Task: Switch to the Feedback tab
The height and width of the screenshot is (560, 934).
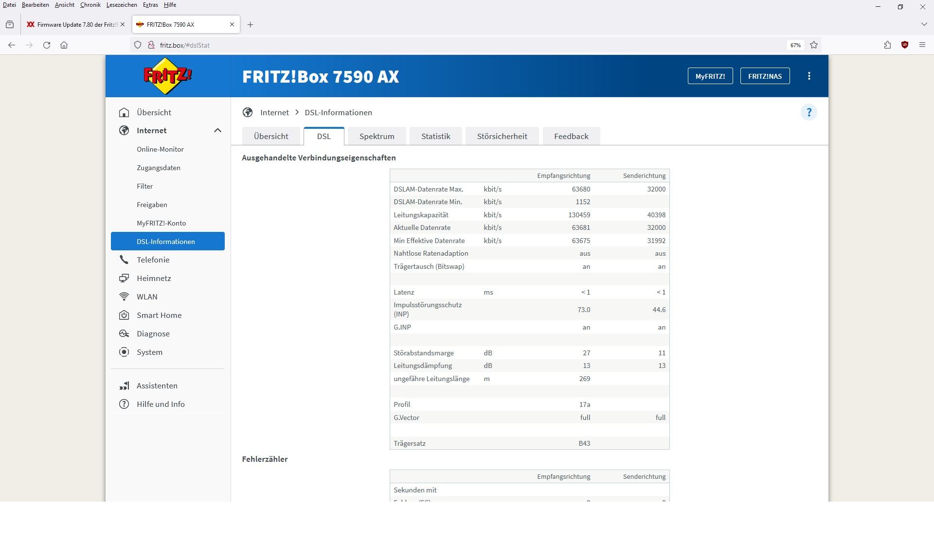Action: pyautogui.click(x=571, y=136)
